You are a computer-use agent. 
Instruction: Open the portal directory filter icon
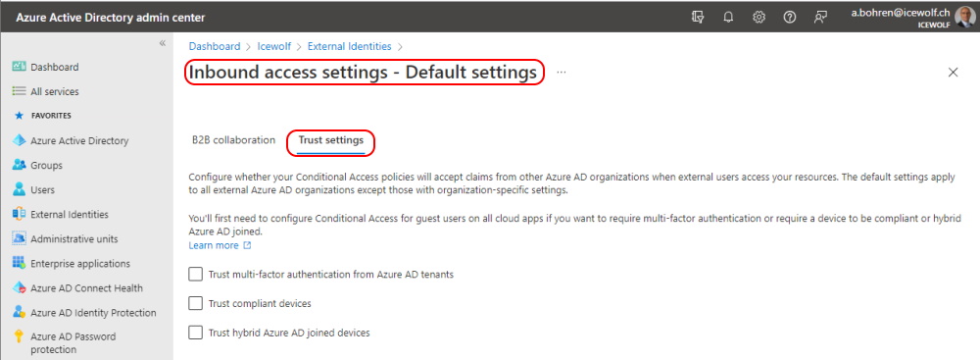[698, 18]
